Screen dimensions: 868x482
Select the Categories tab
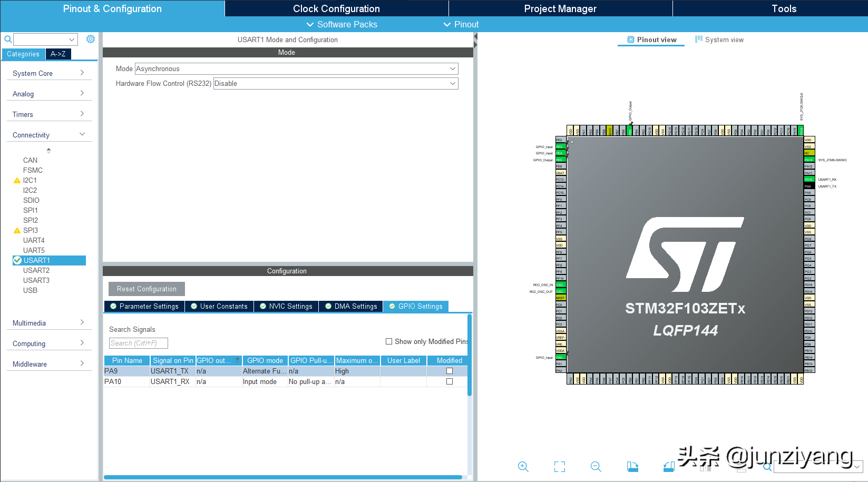(23, 54)
